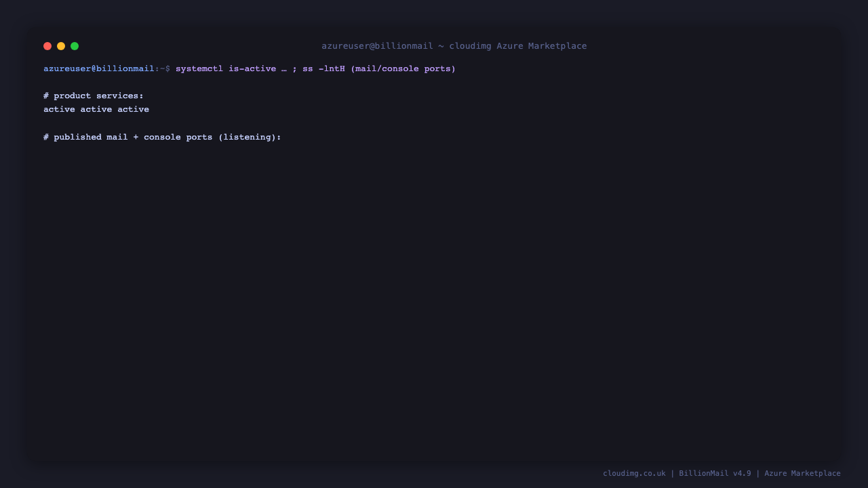Select the '# product services:' comment line
This screenshot has width=868, height=488.
(94, 96)
